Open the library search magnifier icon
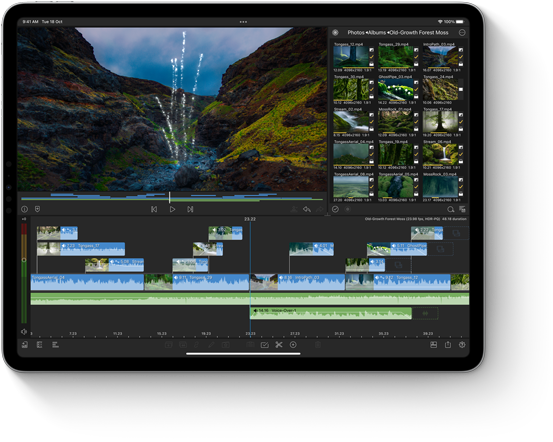Image resolution: width=553 pixels, height=442 pixels. click(450, 209)
